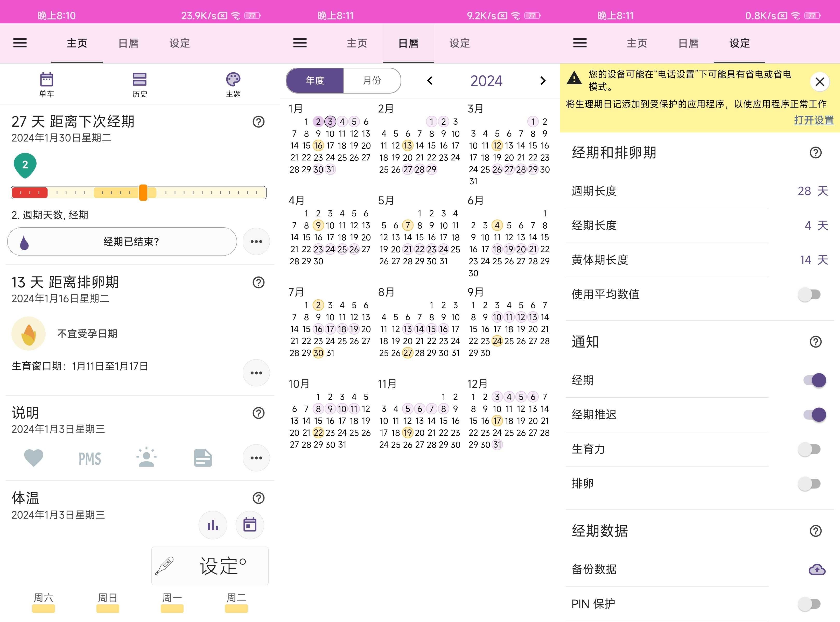Open help for 距离排卵期 section
840x622 pixels.
tap(258, 282)
